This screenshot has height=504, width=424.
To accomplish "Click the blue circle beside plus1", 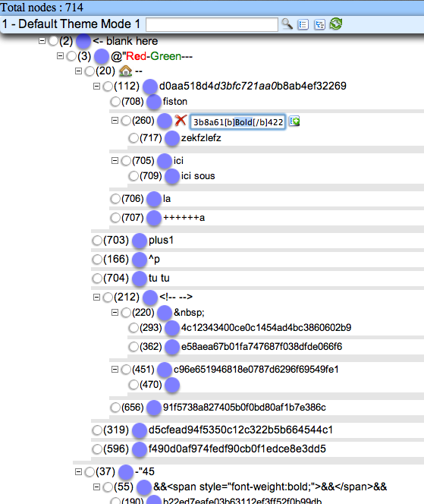I will tap(140, 241).
